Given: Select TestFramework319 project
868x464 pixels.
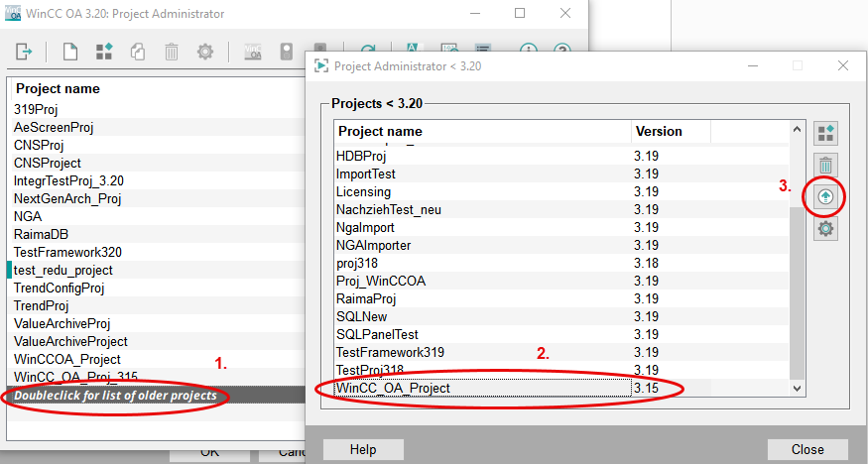Looking at the screenshot, I should (x=561, y=352).
